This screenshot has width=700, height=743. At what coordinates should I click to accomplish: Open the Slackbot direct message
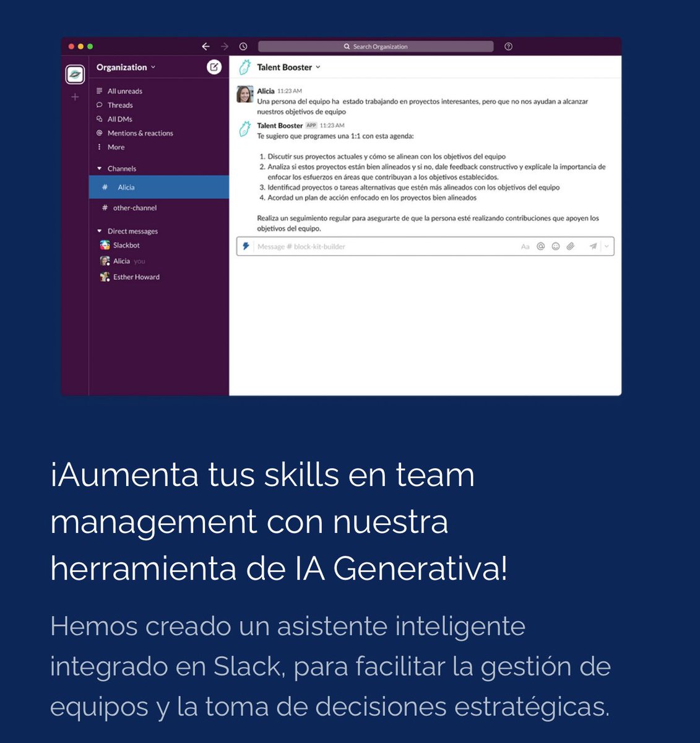(x=126, y=245)
